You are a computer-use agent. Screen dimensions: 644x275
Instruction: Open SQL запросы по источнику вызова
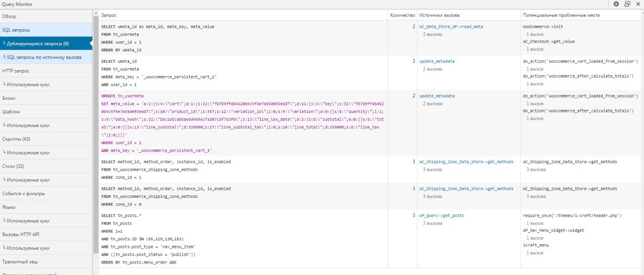46,57
